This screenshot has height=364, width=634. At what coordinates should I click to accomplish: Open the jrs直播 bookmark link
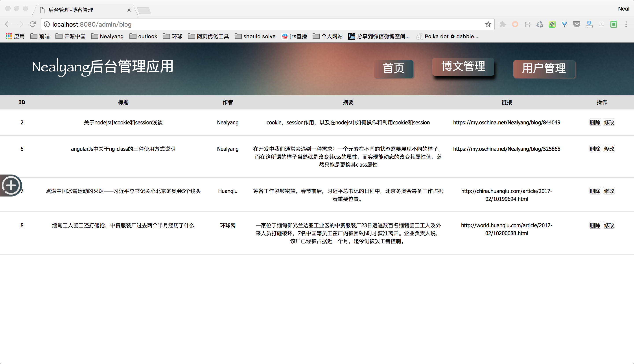(x=294, y=36)
